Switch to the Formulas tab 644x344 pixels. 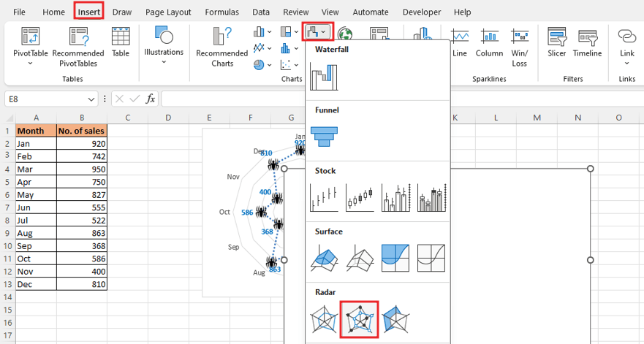click(x=221, y=12)
